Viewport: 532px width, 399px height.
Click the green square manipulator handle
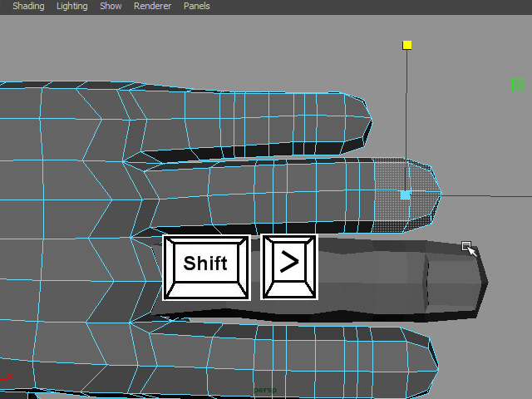click(x=519, y=84)
